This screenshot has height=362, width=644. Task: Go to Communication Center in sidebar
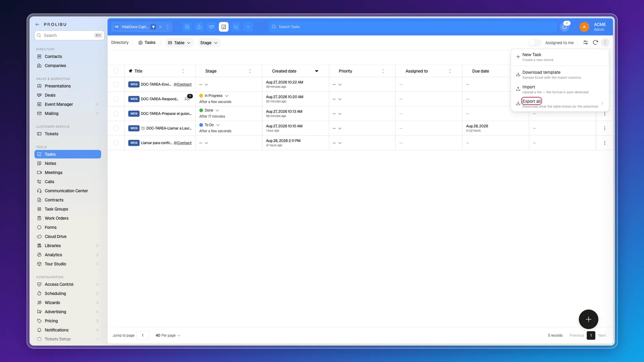(x=68, y=191)
